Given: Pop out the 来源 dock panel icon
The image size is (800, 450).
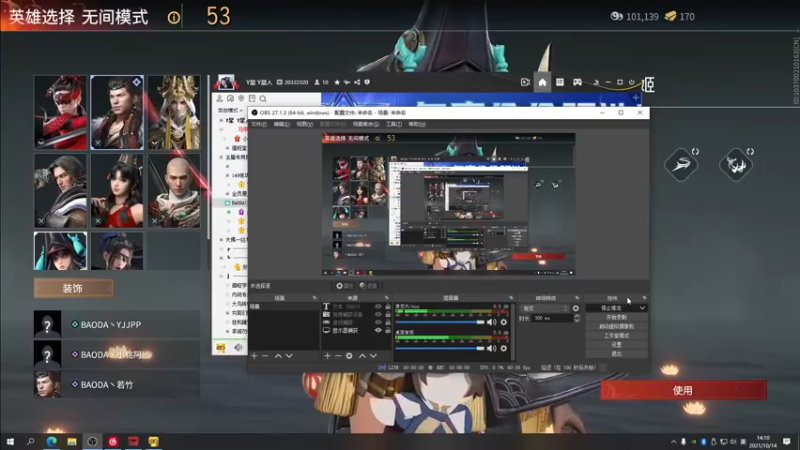Looking at the screenshot, I should (x=386, y=298).
